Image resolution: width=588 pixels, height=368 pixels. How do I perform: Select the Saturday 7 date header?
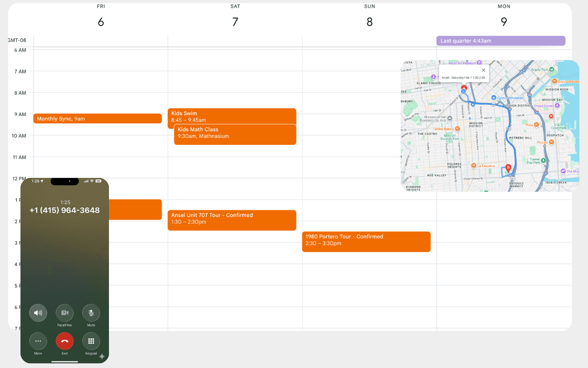click(x=235, y=18)
